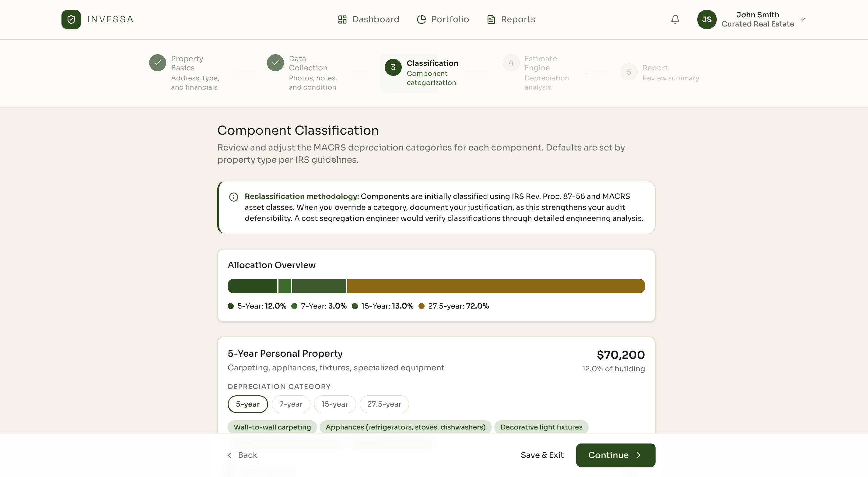Click the dark green 5-Year bar segment

pyautogui.click(x=252, y=286)
